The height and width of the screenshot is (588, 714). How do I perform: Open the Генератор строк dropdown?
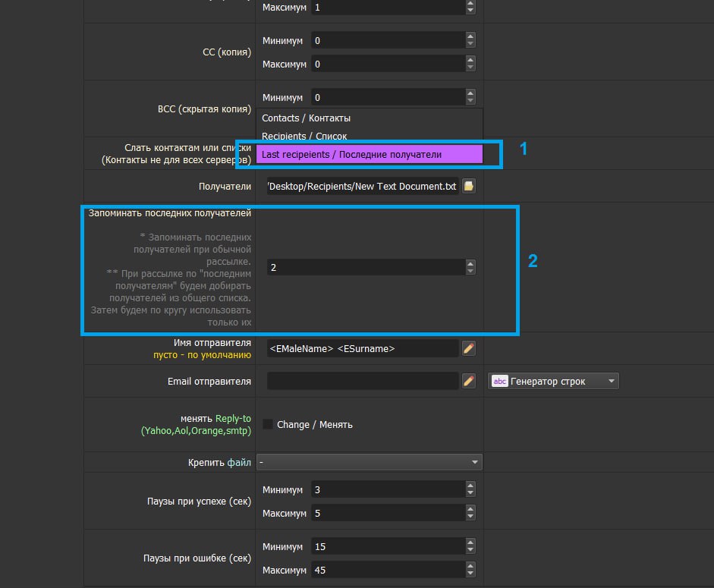point(553,381)
